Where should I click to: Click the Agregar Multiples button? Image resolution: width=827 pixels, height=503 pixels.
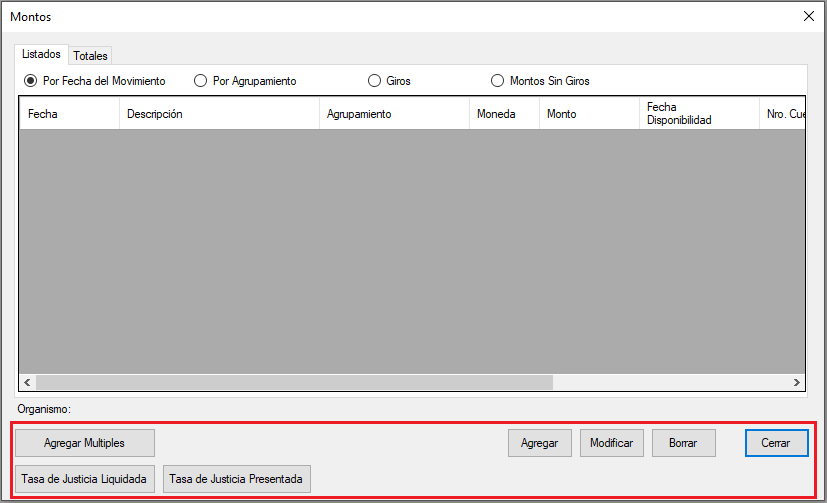point(84,443)
